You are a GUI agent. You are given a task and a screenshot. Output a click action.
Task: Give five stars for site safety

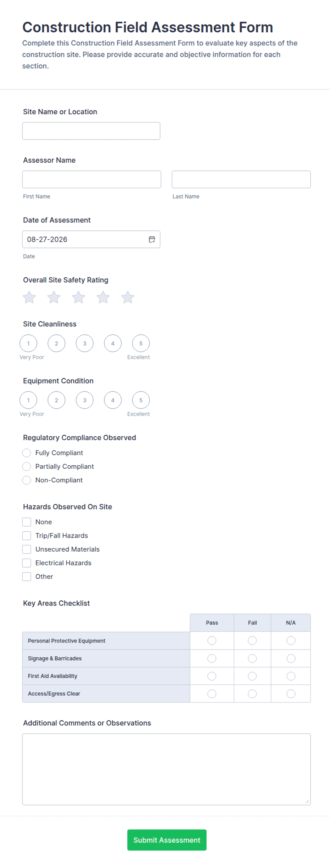click(x=128, y=297)
